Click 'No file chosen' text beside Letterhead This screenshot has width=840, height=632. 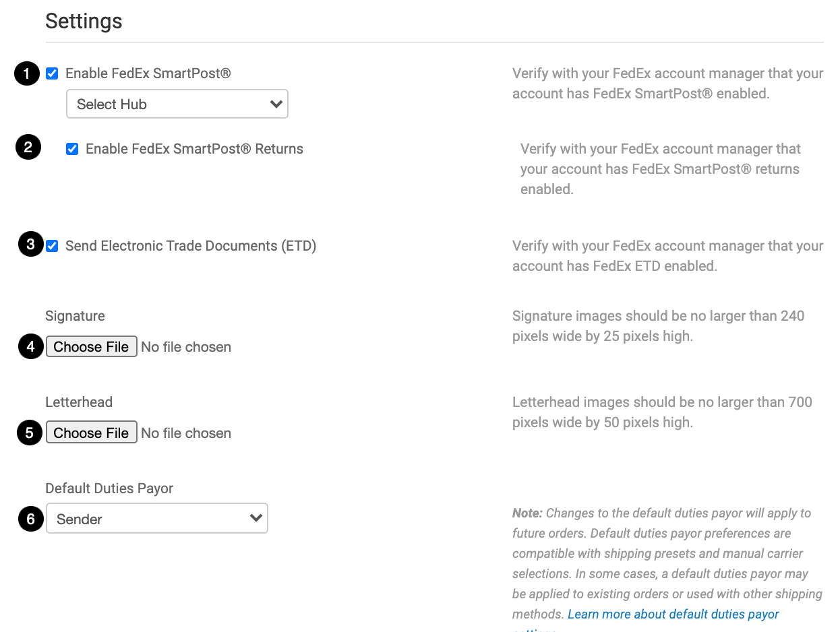point(186,433)
